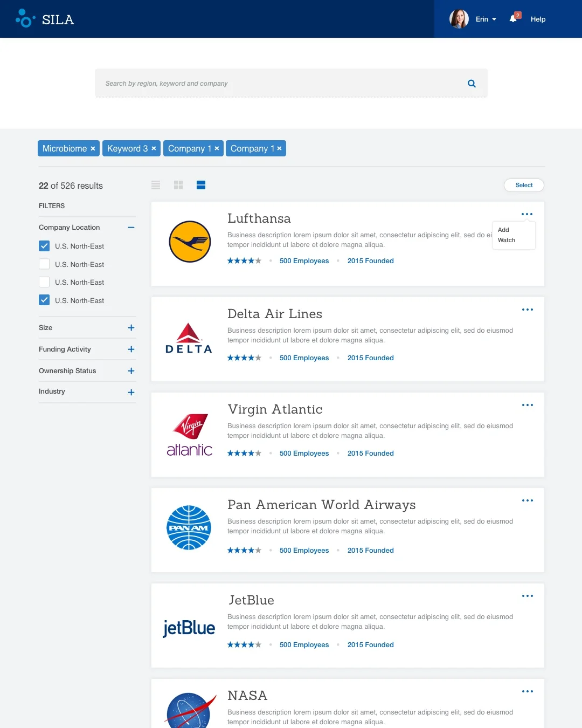Viewport: 582px width, 728px height.
Task: Click the Delta logo
Action: [189, 338]
